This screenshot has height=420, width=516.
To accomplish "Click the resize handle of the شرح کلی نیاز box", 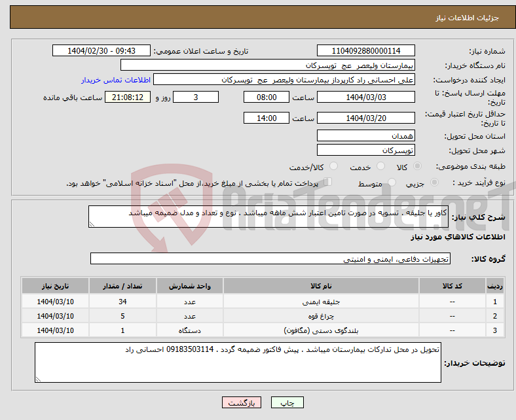I will point(92,224).
